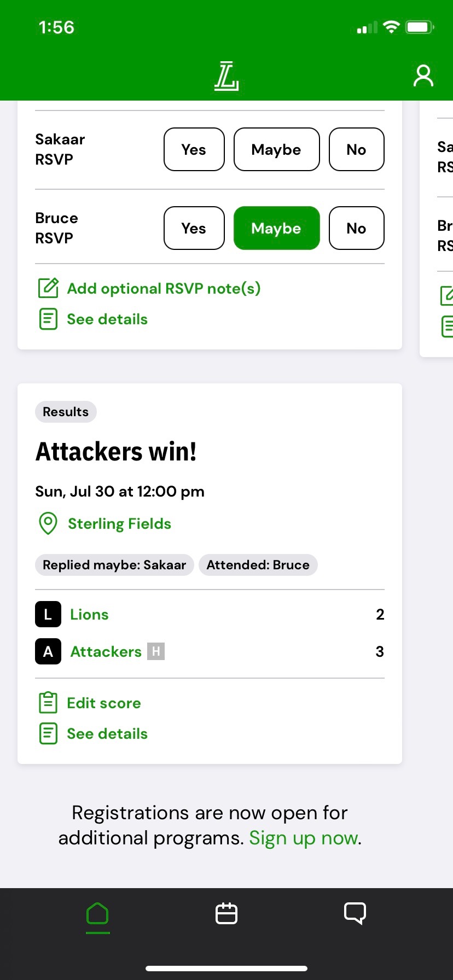The image size is (453, 980).
Task: Click the pencil RSVP note icon
Action: point(48,288)
